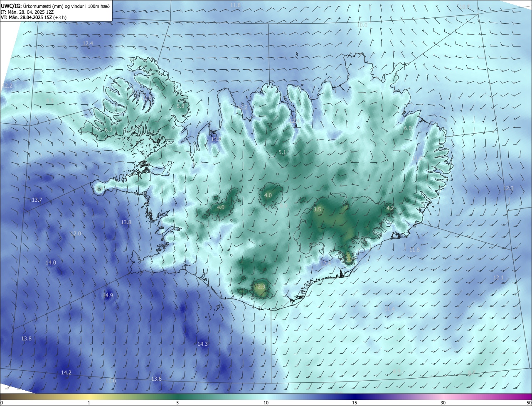Viewport: 532px width, 406px height.
Task: Click the 5.1 value label on the map
Action: point(282,152)
